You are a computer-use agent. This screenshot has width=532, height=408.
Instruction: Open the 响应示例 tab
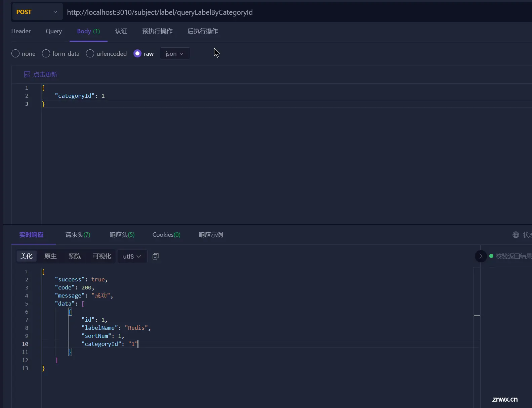[x=211, y=235]
